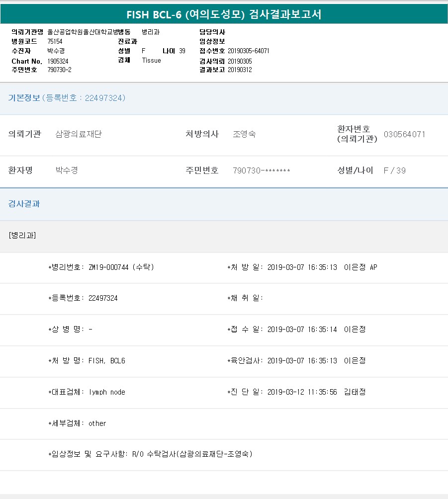This screenshot has height=499, width=448.
Task: Click the 임상정보 label in the header
Action: coord(212,41)
